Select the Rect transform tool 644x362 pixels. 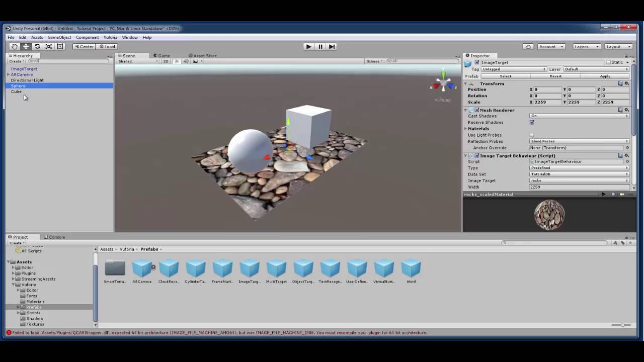(x=59, y=47)
